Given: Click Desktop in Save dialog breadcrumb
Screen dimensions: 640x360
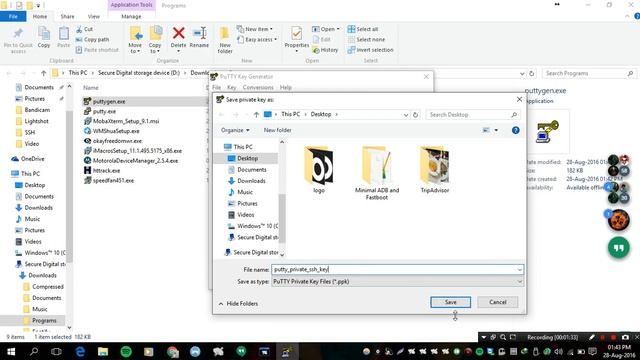Looking at the screenshot, I should click(321, 114).
